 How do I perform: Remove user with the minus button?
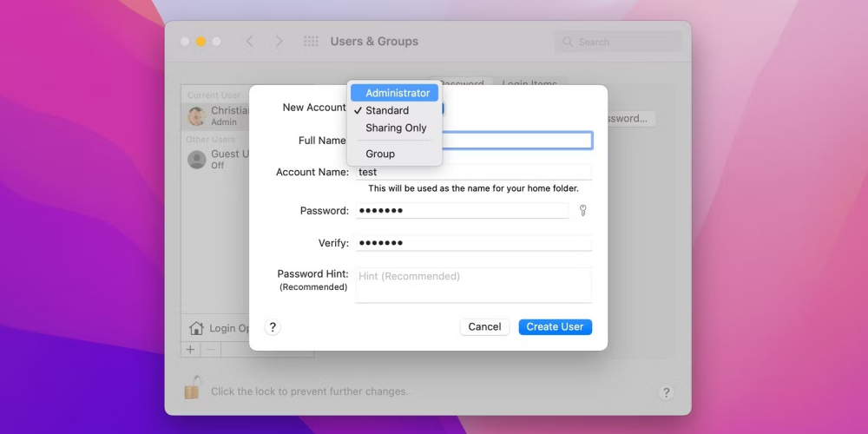tap(210, 349)
